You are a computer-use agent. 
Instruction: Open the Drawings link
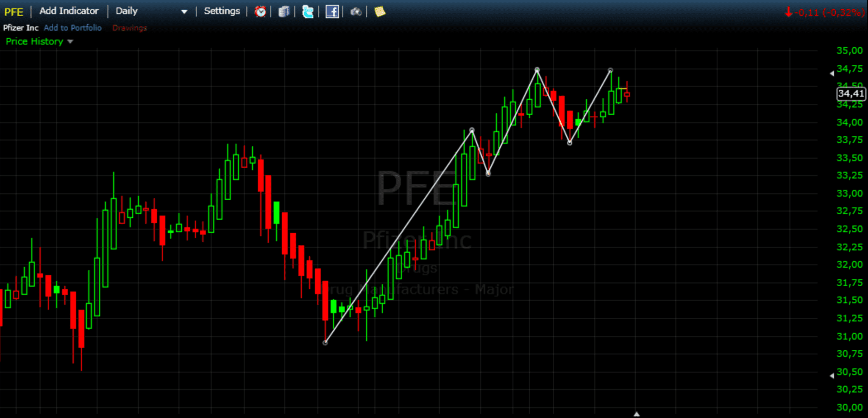click(129, 28)
